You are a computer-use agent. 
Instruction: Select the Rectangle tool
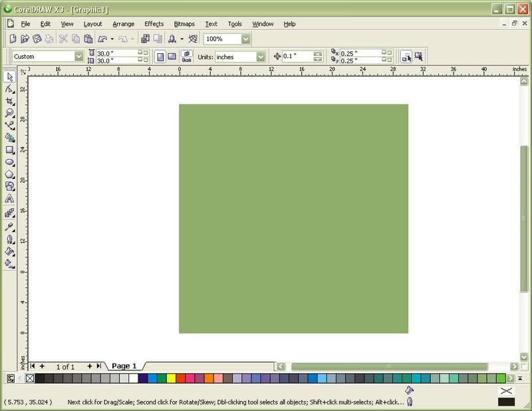10,150
